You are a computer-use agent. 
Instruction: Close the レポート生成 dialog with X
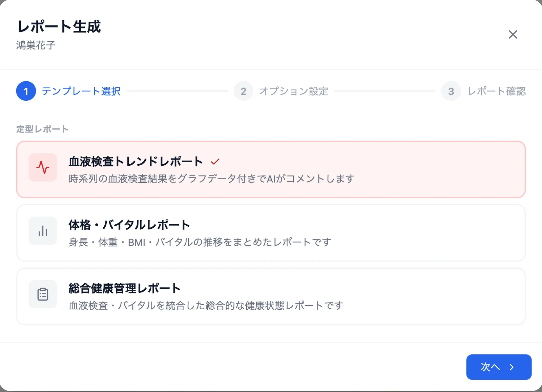click(x=513, y=35)
